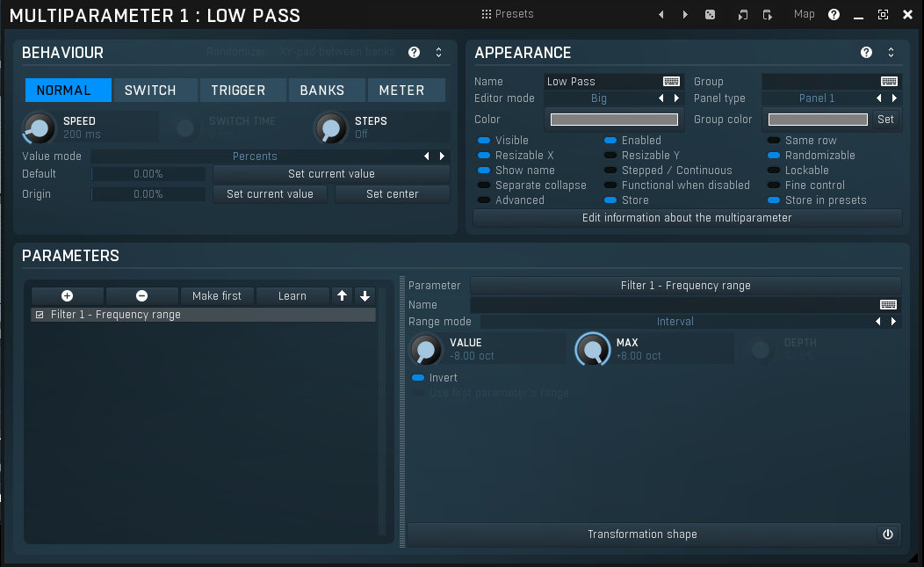Enable the Lockable option
The width and height of the screenshot is (924, 567).
click(774, 171)
